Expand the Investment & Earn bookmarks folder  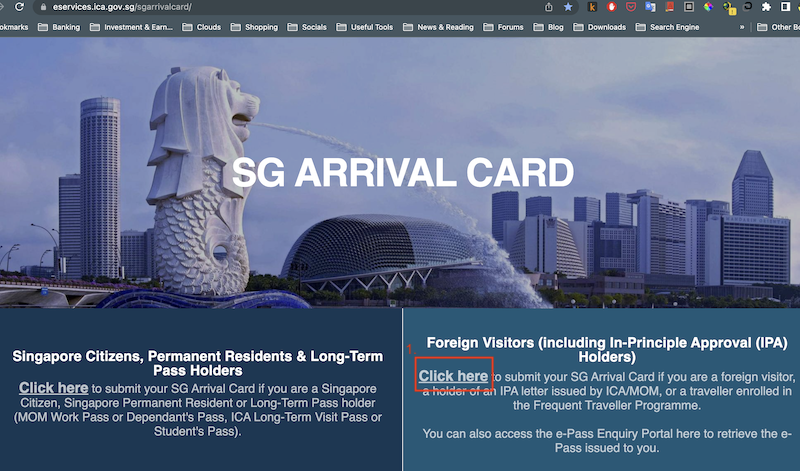(129, 27)
